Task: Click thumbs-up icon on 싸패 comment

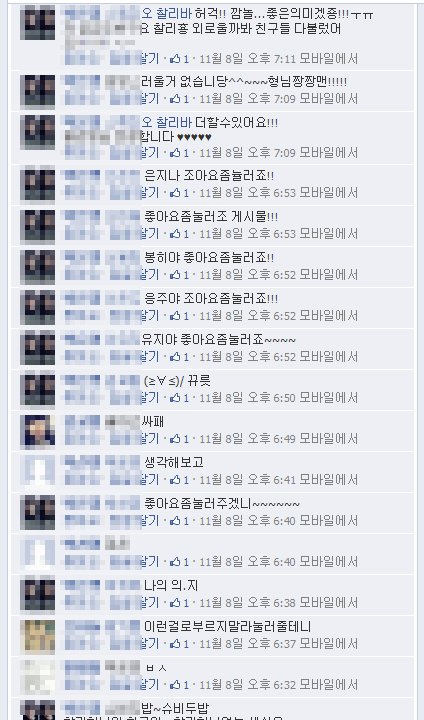Action: coord(175,439)
